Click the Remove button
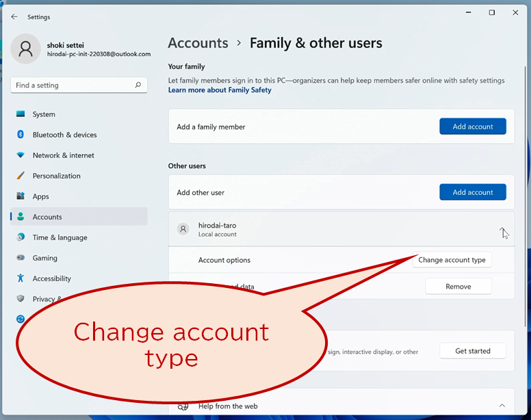Screen dimensions: 531x420 pyautogui.click(x=458, y=287)
